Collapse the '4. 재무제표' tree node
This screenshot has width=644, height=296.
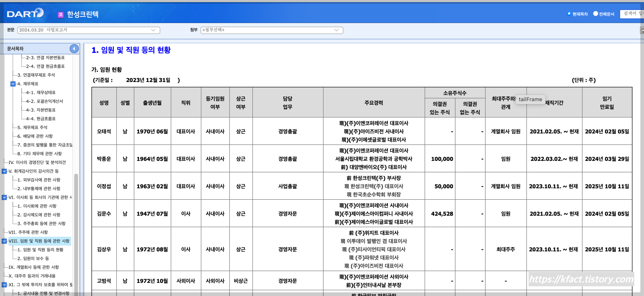pos(13,84)
